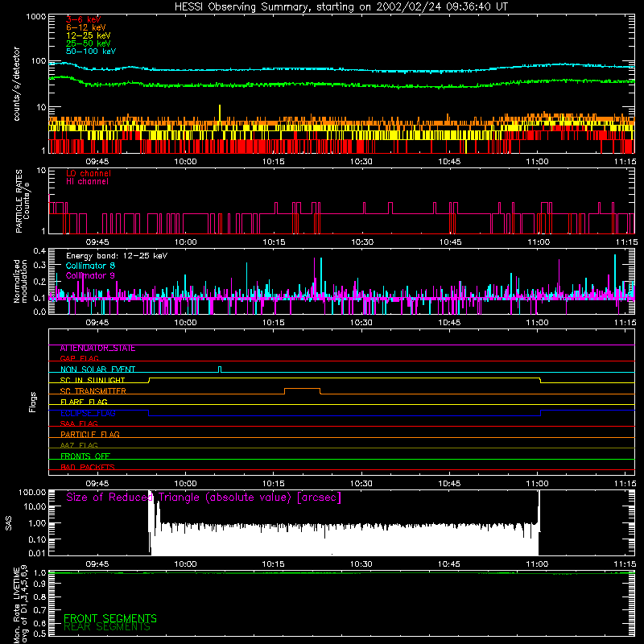Viewport: 644px width, 644px height.
Task: Click the Mon. Rate LIVETIME axis label
Action: coord(20,603)
